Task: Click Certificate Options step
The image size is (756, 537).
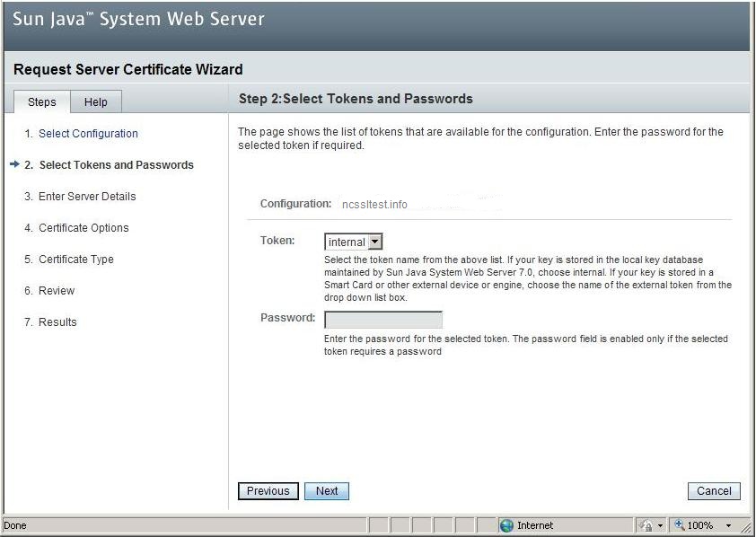Action: pos(84,228)
